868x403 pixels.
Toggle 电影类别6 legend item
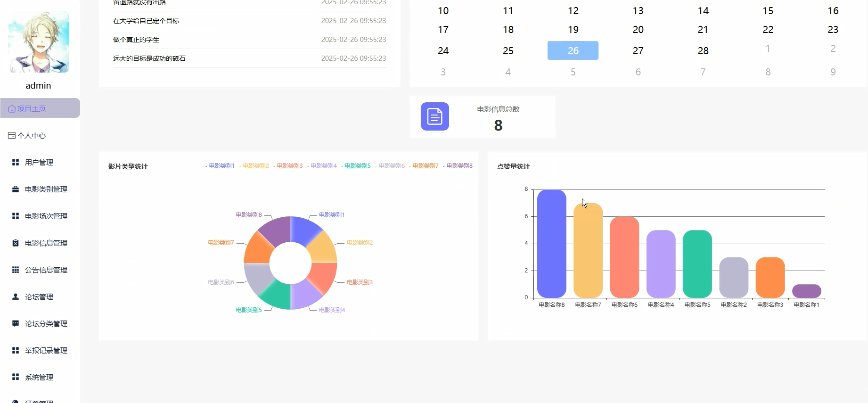tap(390, 166)
